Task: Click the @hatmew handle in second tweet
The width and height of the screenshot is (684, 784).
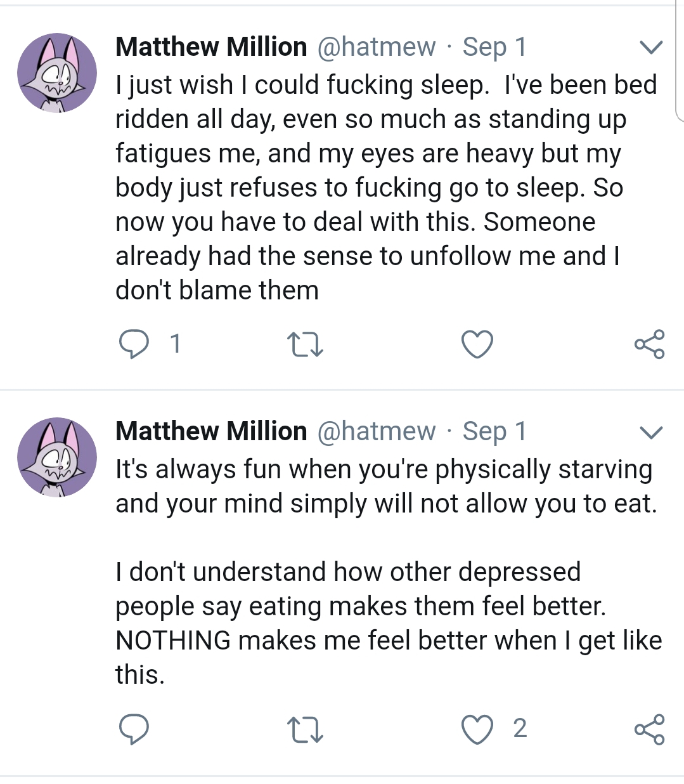Action: coord(376,431)
